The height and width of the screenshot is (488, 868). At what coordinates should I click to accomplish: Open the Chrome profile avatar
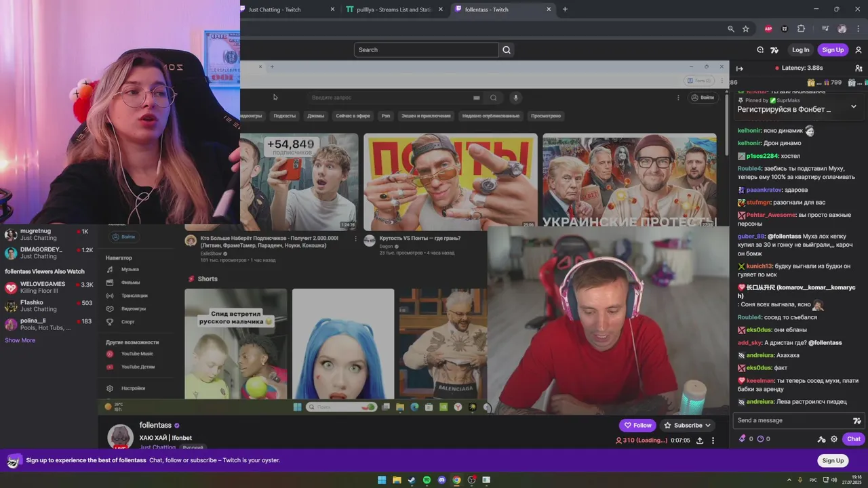(842, 29)
